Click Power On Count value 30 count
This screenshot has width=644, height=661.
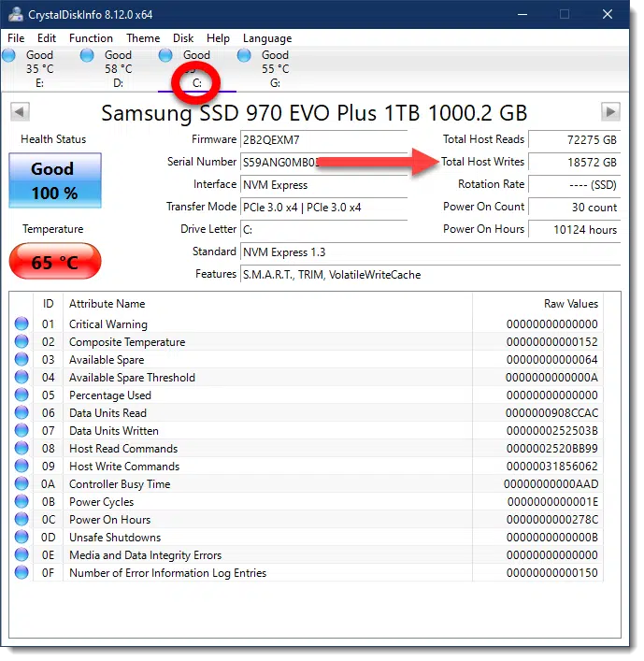click(x=575, y=207)
